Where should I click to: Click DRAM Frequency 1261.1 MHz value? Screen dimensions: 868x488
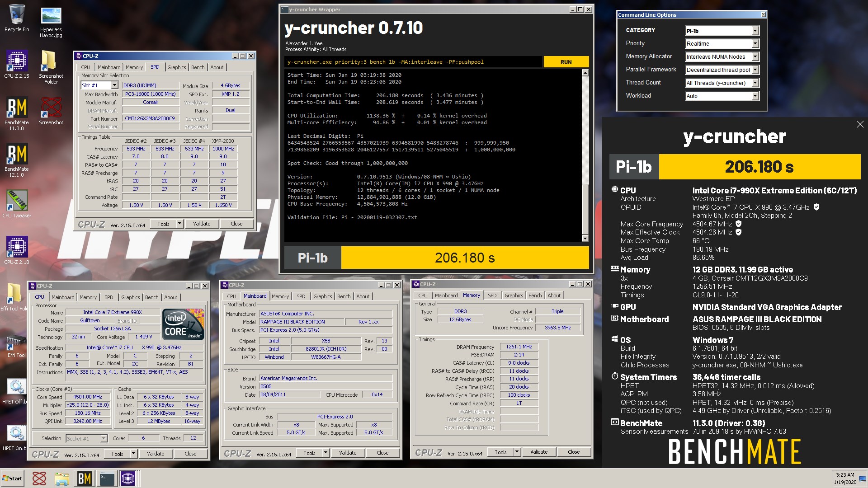519,347
